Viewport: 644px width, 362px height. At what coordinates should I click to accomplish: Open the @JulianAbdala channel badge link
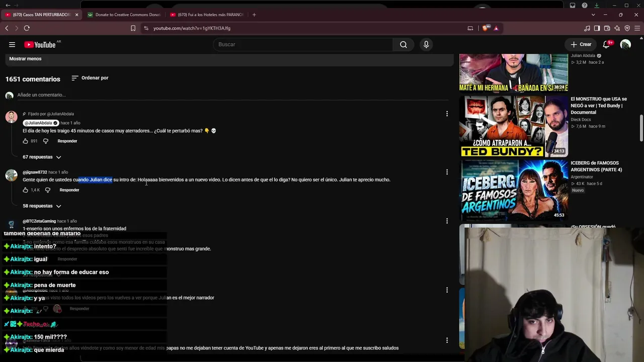pos(41,123)
